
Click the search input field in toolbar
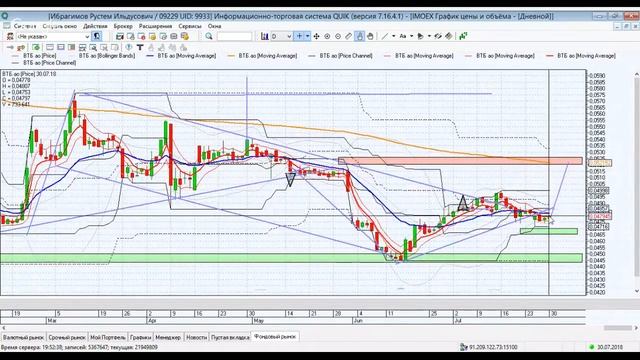[x=234, y=36]
